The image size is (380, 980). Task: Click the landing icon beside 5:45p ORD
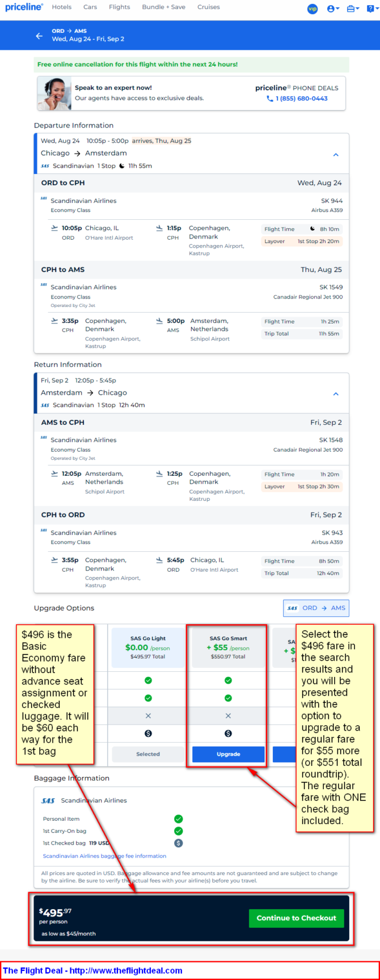pyautogui.click(x=159, y=560)
